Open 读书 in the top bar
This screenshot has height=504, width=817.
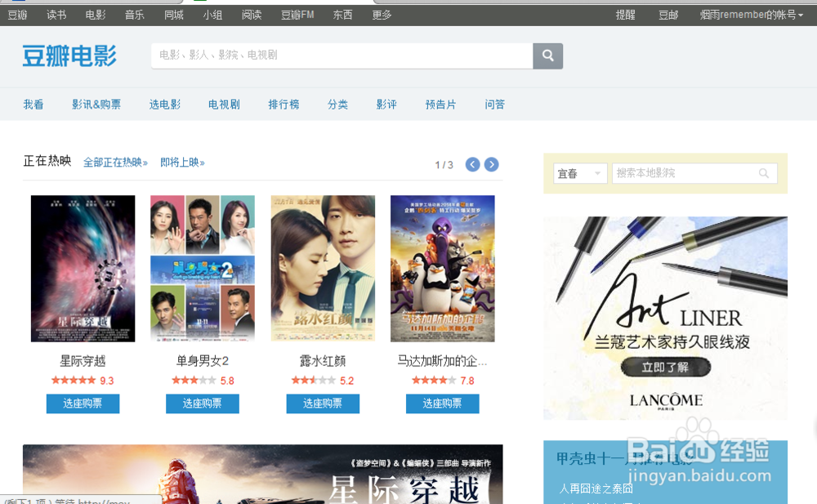point(56,15)
